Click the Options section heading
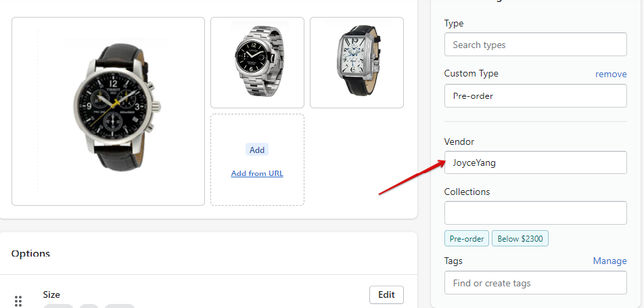This screenshot has height=308, width=644. click(x=31, y=253)
